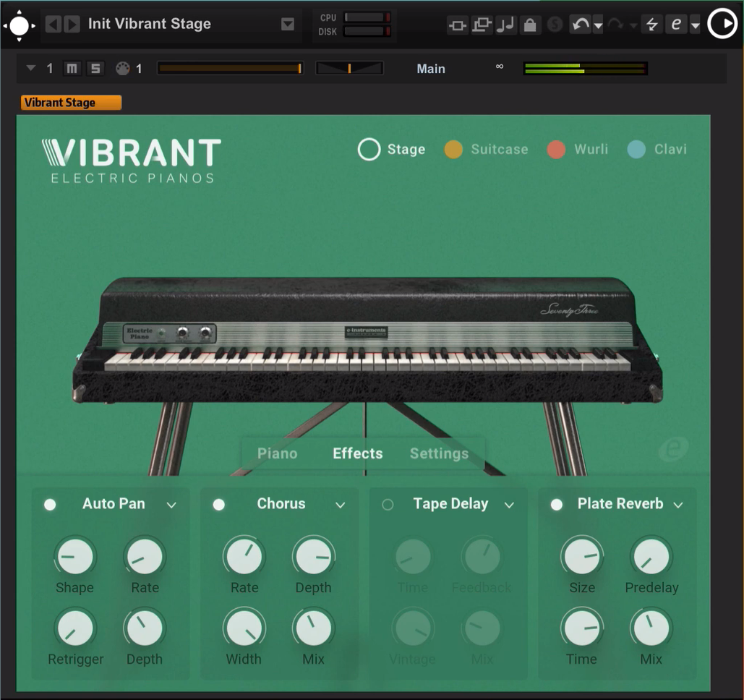744x700 pixels.
Task: Switch to the Piano tab
Action: (277, 453)
